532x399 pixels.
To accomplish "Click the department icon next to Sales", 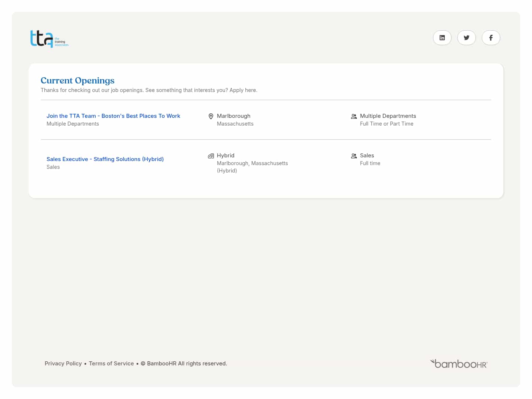I will 354,156.
